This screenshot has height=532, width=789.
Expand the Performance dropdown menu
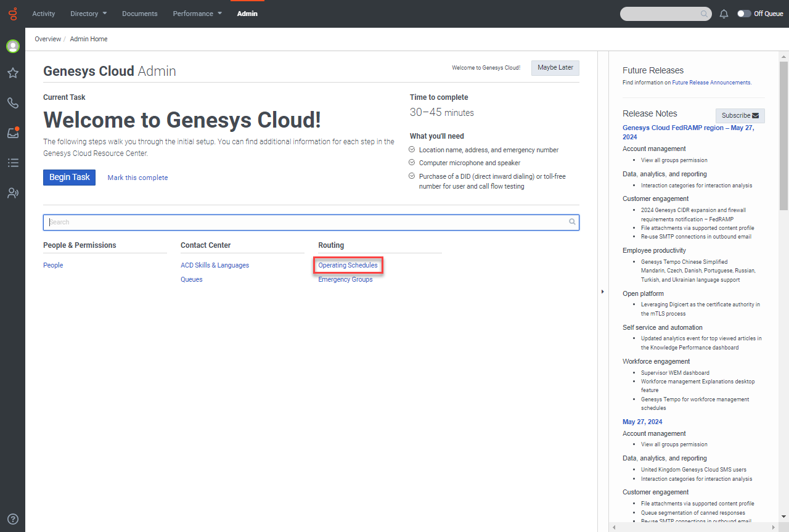tap(197, 14)
